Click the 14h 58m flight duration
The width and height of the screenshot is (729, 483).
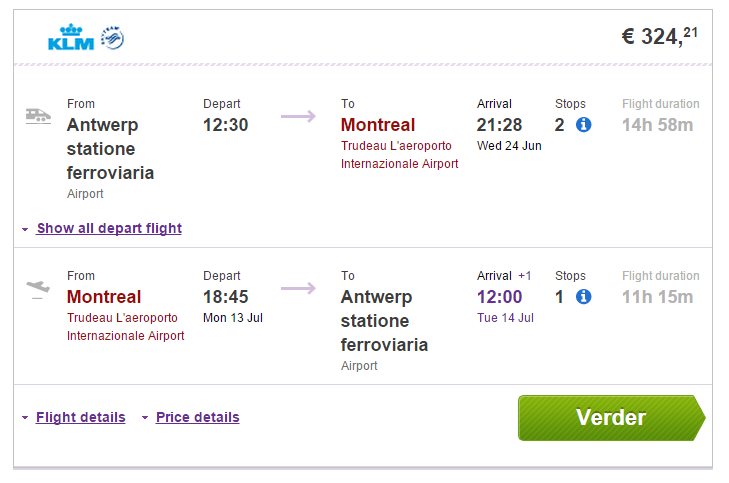[x=657, y=125]
